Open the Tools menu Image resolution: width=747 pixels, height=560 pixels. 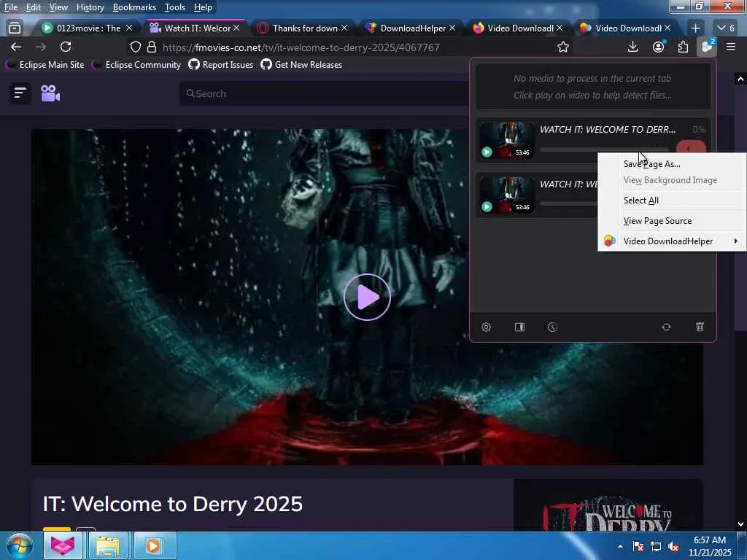[x=175, y=7]
